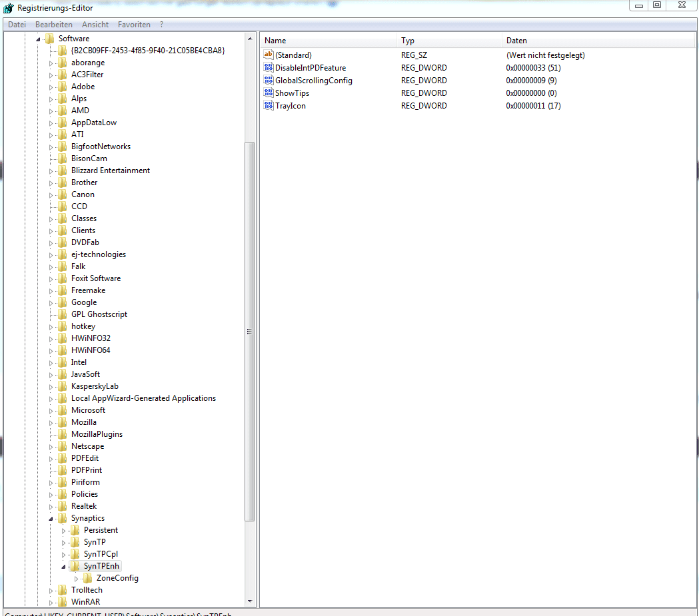Screen dimensions: 699x616
Task: Select the {B2CB09FF-2453-4f85-9F40-21C05BE4CBA8} key
Action: tap(148, 51)
